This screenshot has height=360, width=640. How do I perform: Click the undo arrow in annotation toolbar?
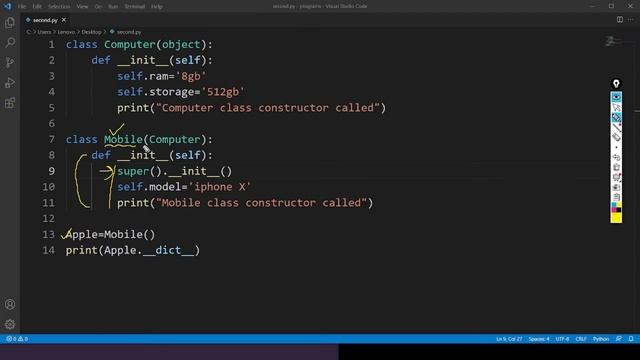[x=616, y=157]
